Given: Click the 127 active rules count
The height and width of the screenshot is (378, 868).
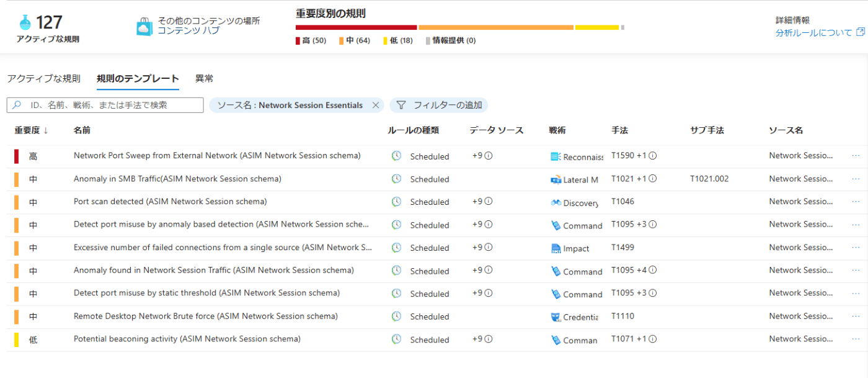Looking at the screenshot, I should coord(50,22).
